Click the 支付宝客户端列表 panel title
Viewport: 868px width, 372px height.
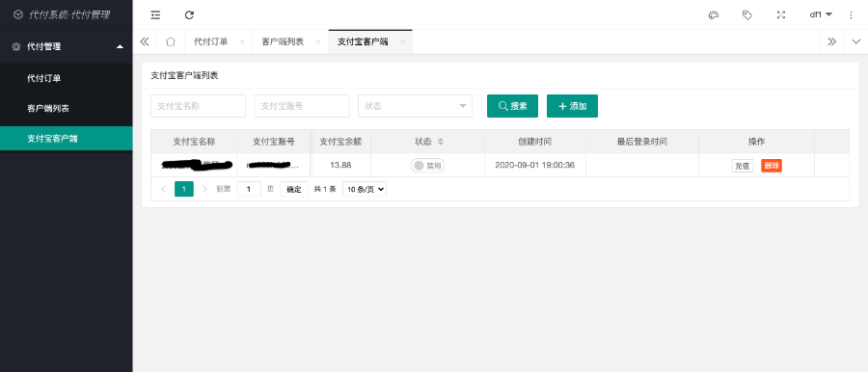tap(184, 76)
